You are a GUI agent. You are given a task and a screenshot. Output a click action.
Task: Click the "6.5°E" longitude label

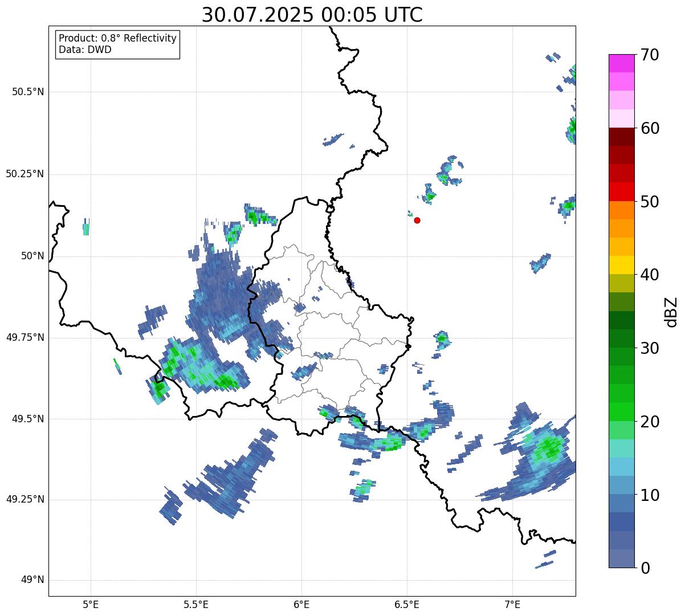tap(407, 604)
